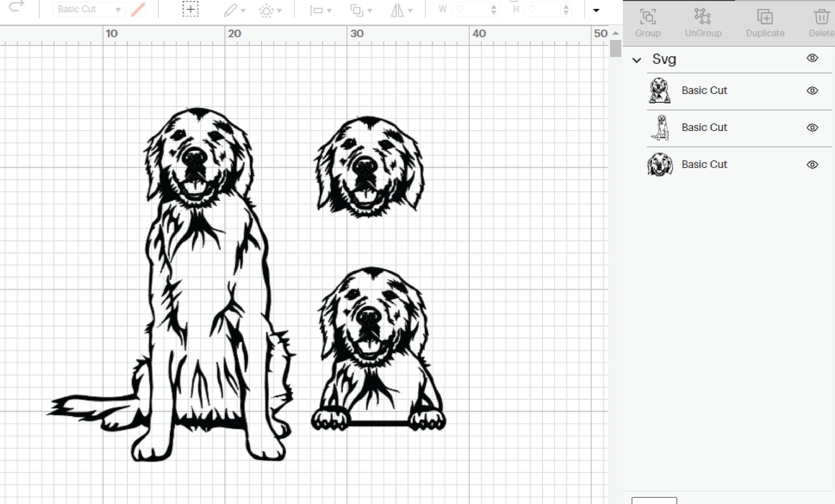
Task: Expand the More toolbar options arrow
Action: pos(596,10)
